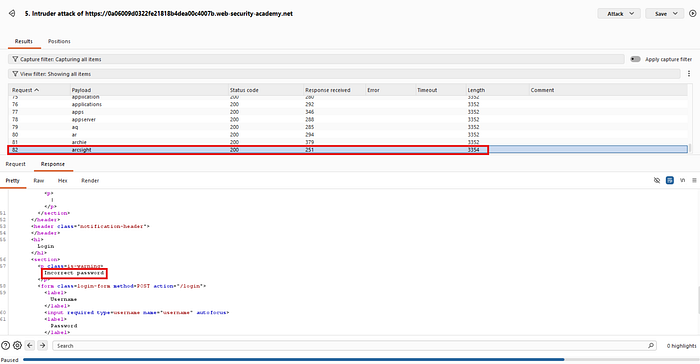The image size is (700, 364).
Task: Click the magnifier icon in search box
Action: click(x=651, y=345)
